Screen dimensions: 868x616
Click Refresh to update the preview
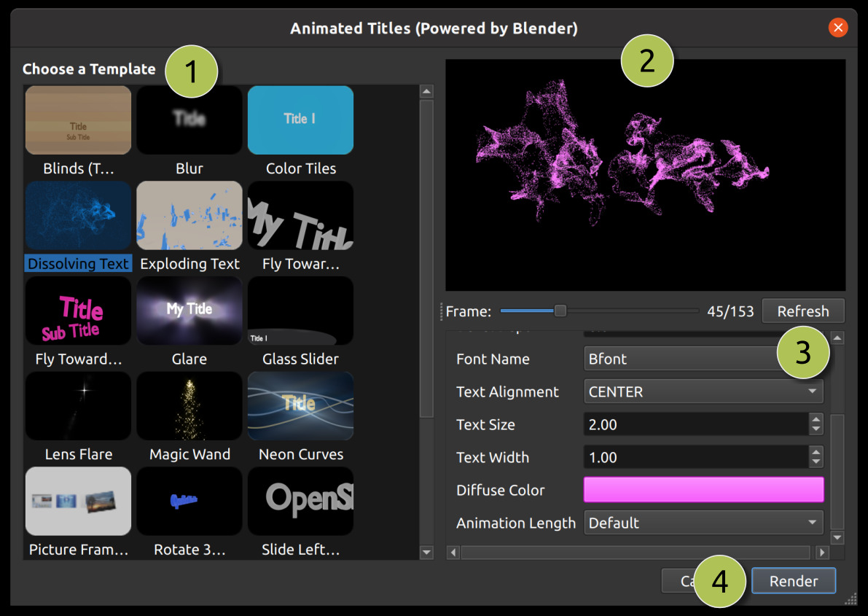802,311
